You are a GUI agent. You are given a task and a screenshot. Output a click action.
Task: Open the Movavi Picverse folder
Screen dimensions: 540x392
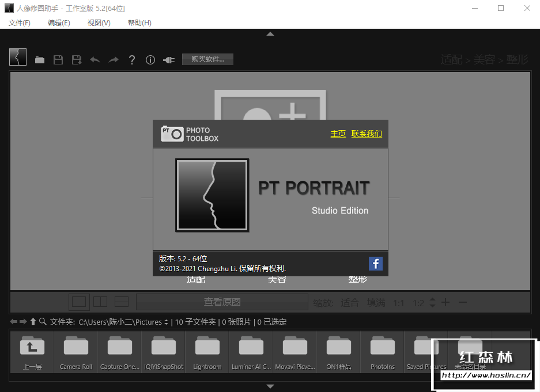(x=295, y=352)
